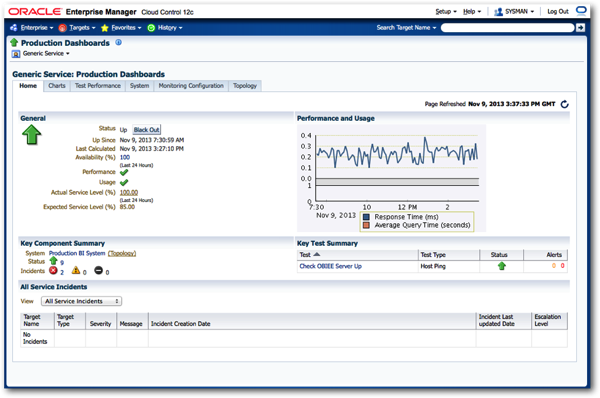Click the Enterprise menu icon
The width and height of the screenshot is (600, 398).
[14, 28]
